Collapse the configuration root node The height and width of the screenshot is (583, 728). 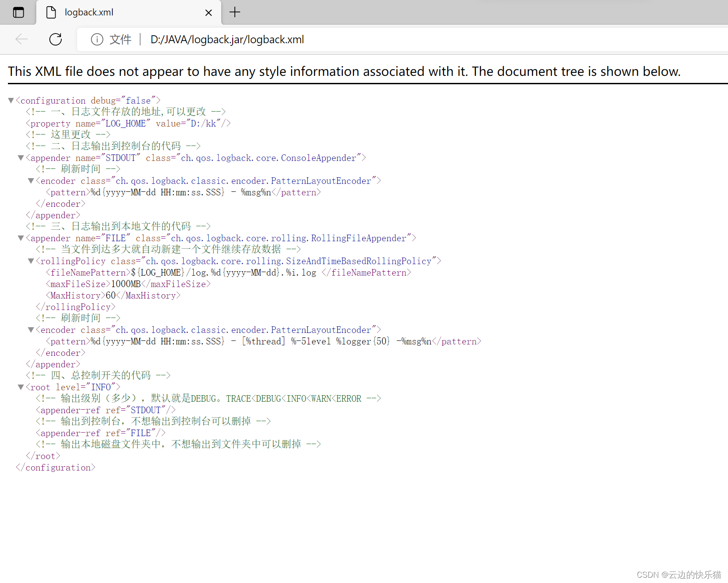coord(11,101)
